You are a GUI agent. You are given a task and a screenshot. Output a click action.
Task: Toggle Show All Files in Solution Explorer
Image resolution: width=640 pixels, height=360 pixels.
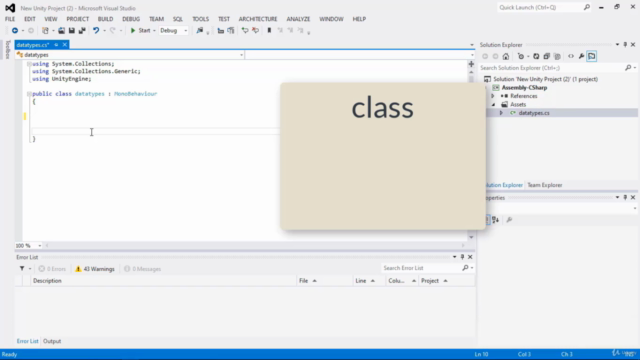pyautogui.click(x=557, y=56)
